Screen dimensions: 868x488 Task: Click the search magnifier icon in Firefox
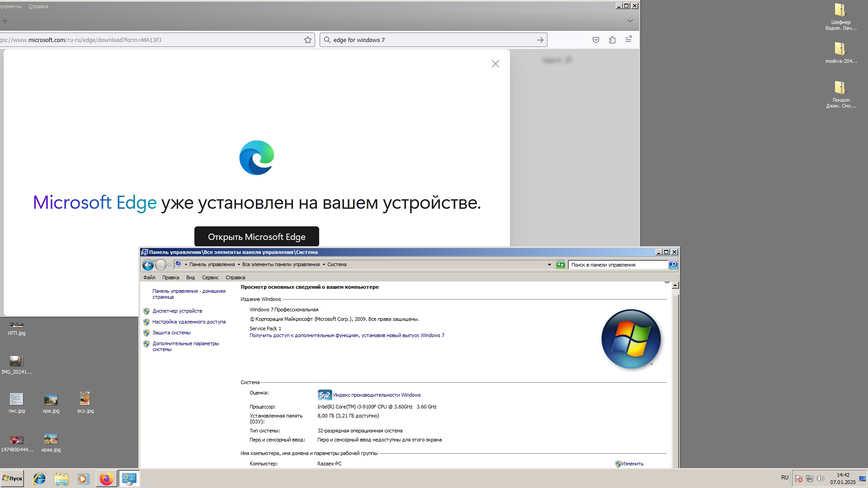(x=327, y=40)
